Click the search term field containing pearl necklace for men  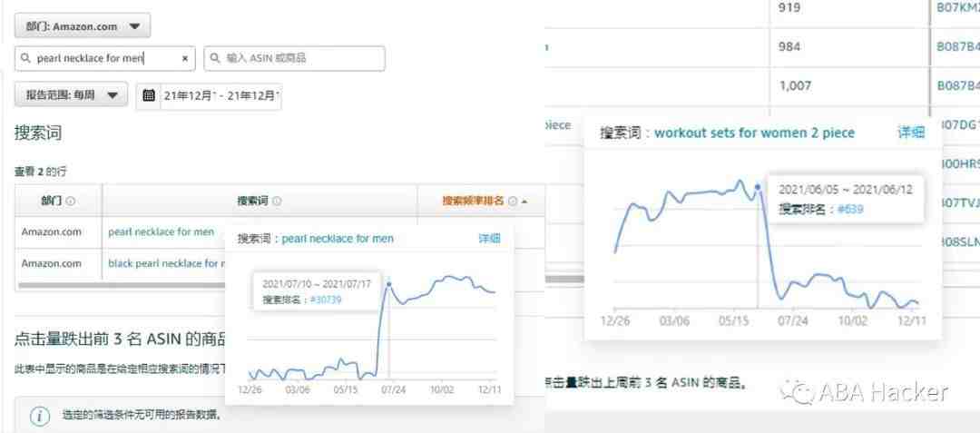(105, 58)
